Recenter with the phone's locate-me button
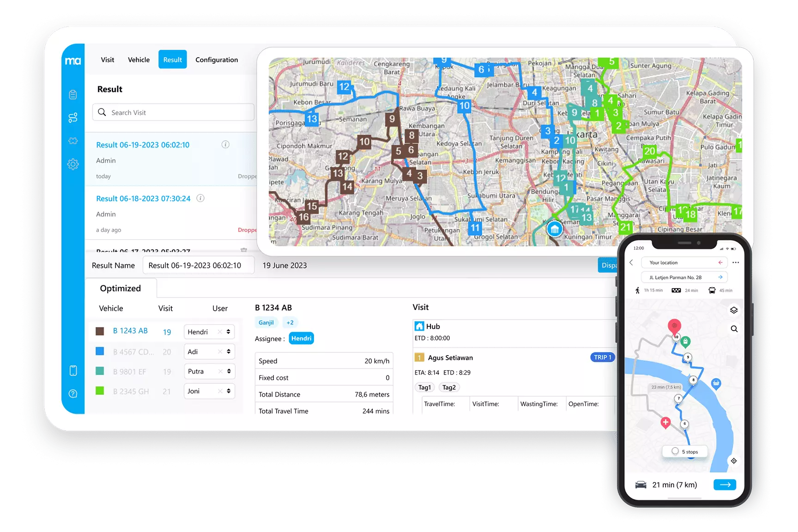 click(734, 461)
